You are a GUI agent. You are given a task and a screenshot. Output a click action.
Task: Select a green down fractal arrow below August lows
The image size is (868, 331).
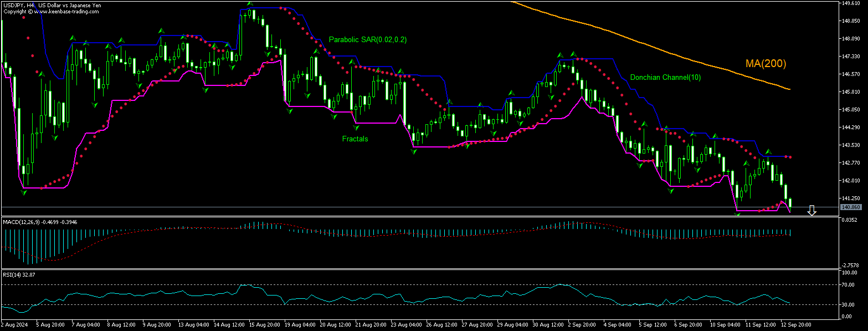pyautogui.click(x=23, y=192)
